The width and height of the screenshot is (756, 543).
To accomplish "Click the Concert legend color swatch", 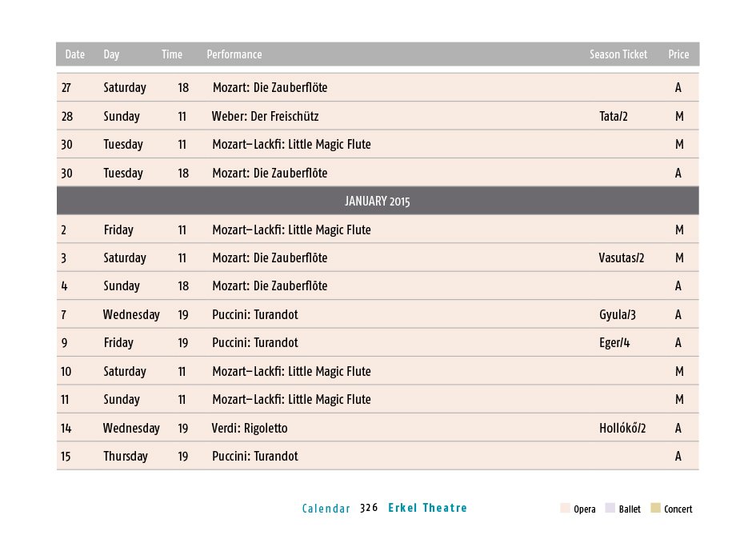I will coord(655,508).
